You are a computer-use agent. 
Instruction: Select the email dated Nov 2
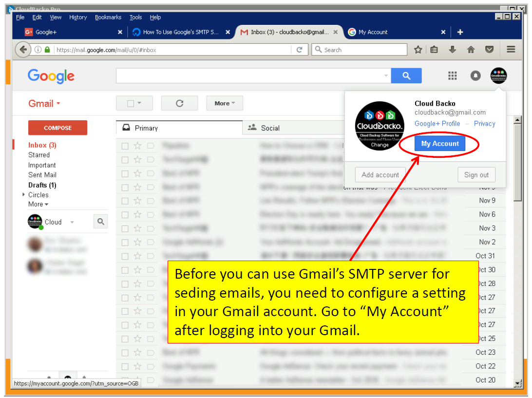[x=125, y=242]
